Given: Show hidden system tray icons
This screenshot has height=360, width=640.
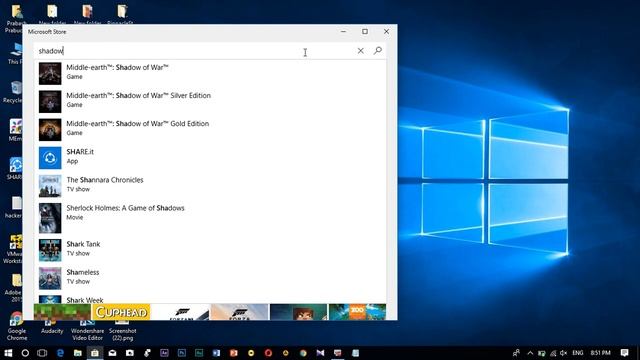Looking at the screenshot, I should (530, 353).
